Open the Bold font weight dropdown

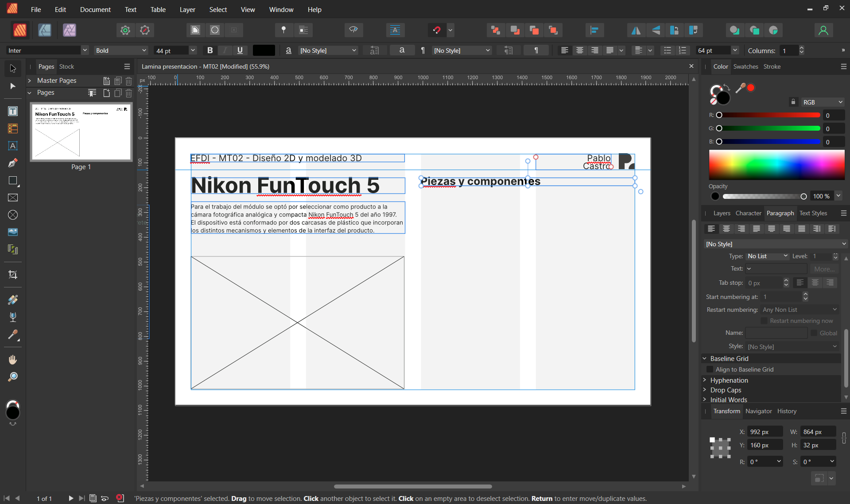144,50
